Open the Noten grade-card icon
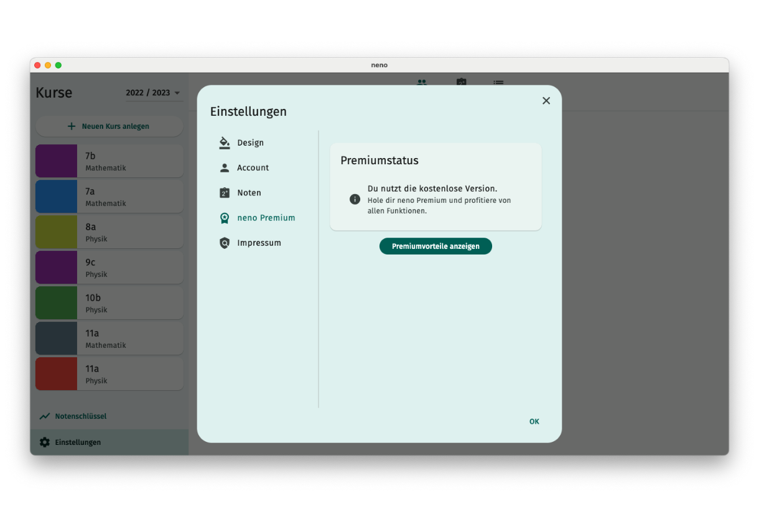The width and height of the screenshot is (759, 532). pos(225,193)
